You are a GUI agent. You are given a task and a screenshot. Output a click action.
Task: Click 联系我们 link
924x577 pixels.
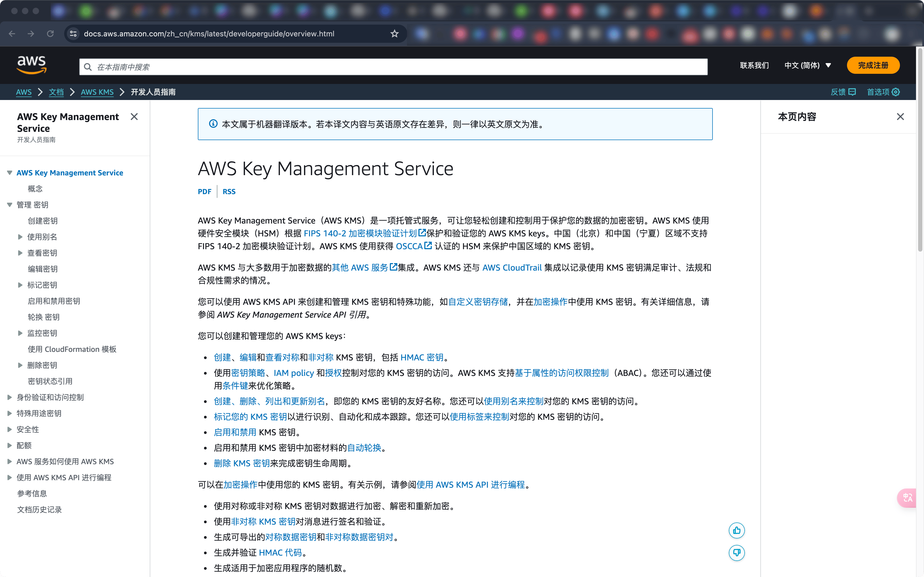point(754,65)
